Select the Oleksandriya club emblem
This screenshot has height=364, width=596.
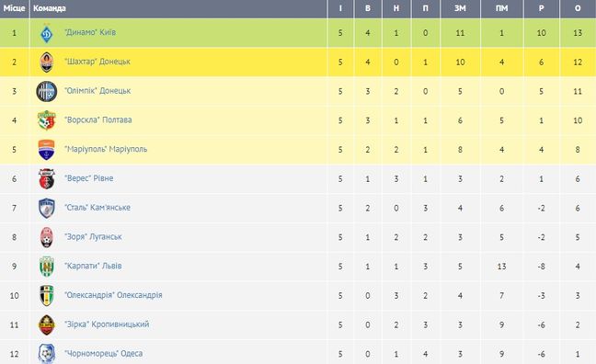tap(47, 296)
